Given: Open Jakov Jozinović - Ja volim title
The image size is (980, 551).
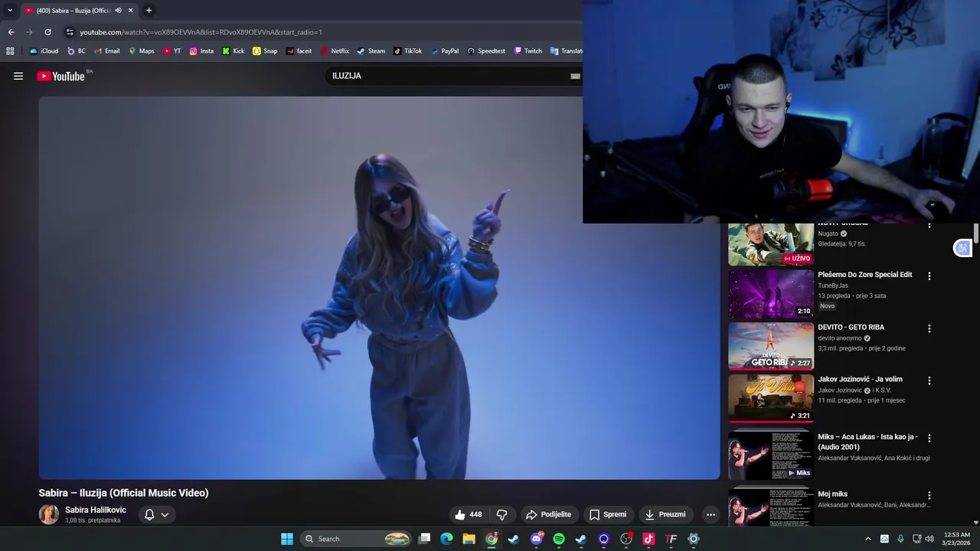Looking at the screenshot, I should (860, 379).
